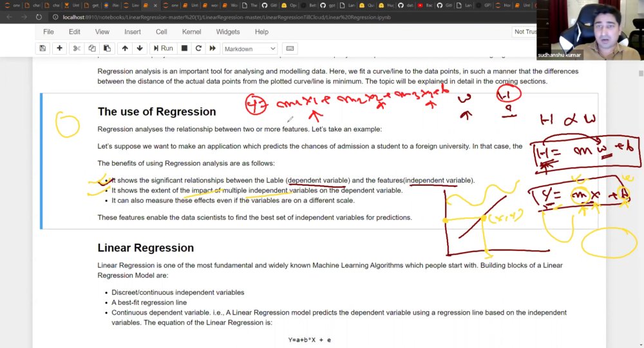Click the bullet starting 'Continuous dependent variable'

click(x=339, y=318)
